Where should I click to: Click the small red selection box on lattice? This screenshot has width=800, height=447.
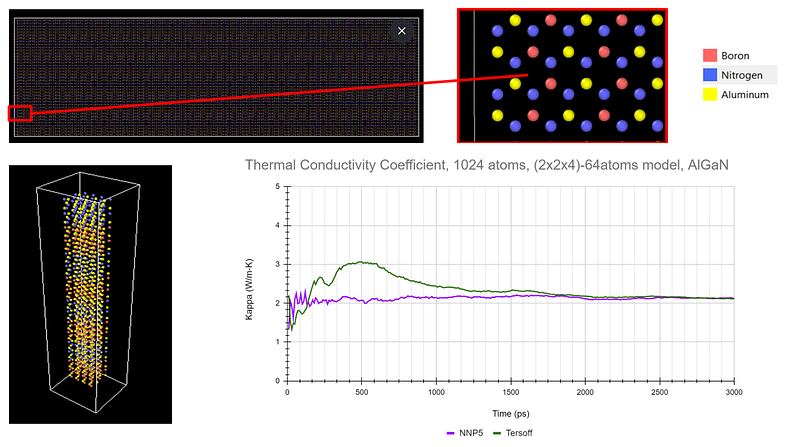(20, 113)
